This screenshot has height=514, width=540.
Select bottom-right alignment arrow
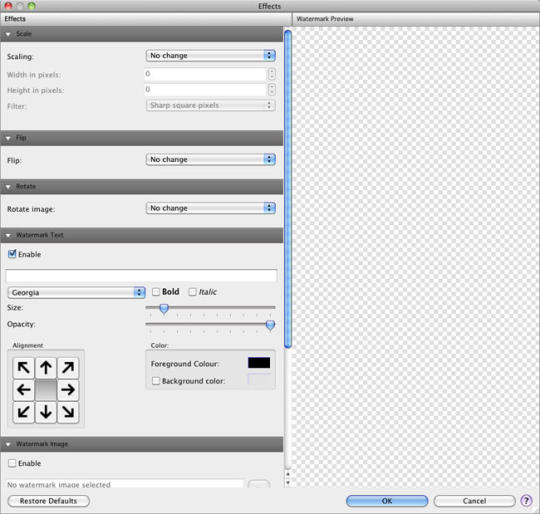pos(68,412)
